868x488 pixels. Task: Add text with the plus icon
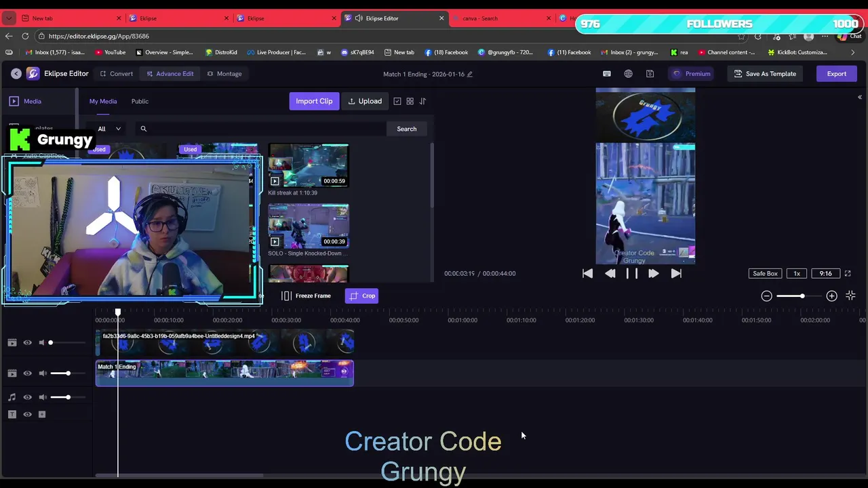pyautogui.click(x=42, y=414)
